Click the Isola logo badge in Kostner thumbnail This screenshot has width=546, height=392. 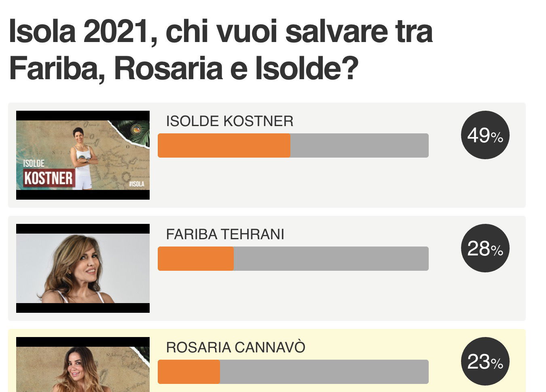136,130
